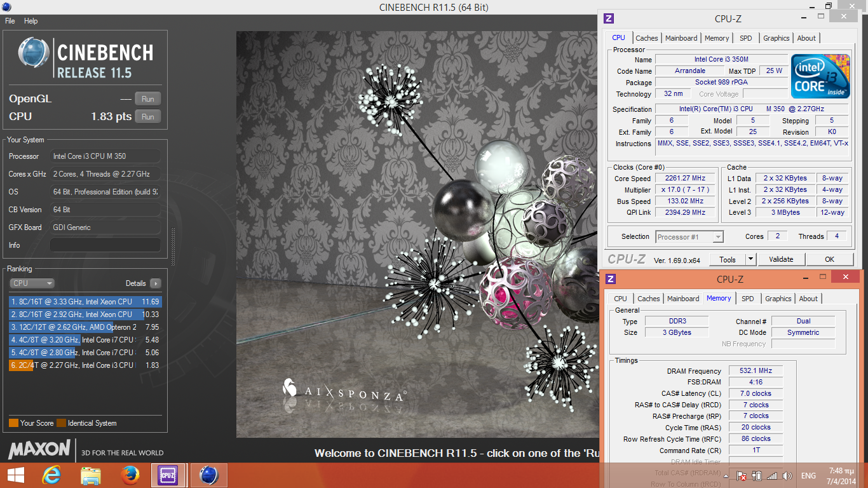Open Action Center flag tray icon
The width and height of the screenshot is (868, 488).
click(742, 476)
